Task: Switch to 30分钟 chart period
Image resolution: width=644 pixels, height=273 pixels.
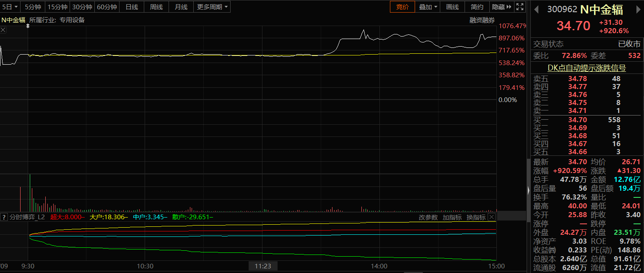Action: click(x=82, y=7)
